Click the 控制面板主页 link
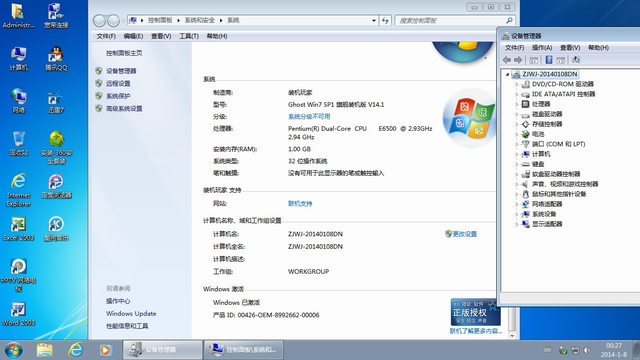Image resolution: width=640 pixels, height=360 pixels. coord(124,53)
